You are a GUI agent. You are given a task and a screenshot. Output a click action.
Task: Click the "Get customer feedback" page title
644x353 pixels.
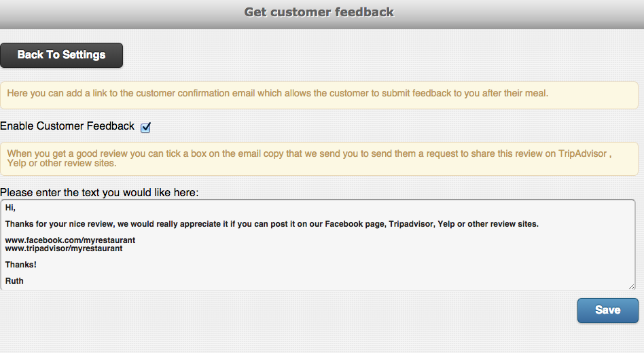pyautogui.click(x=319, y=12)
